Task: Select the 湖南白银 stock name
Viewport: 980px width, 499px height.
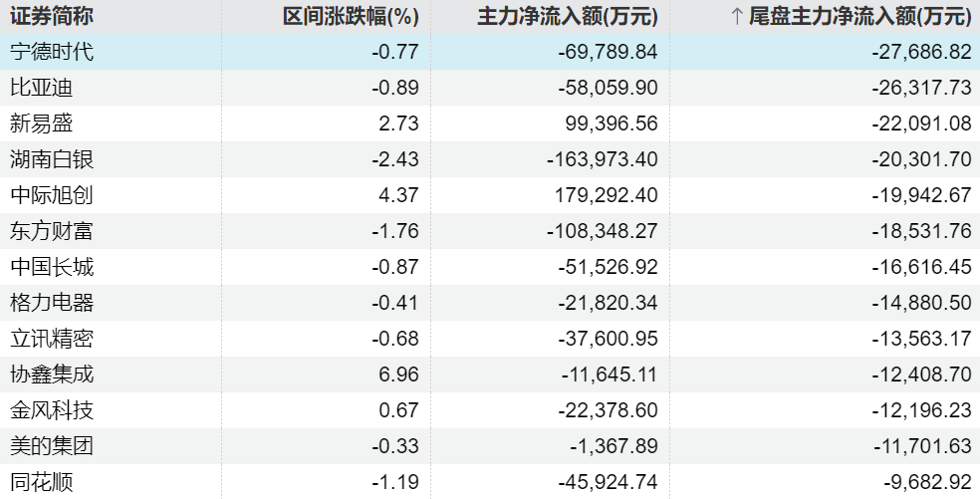Action: coord(52,159)
